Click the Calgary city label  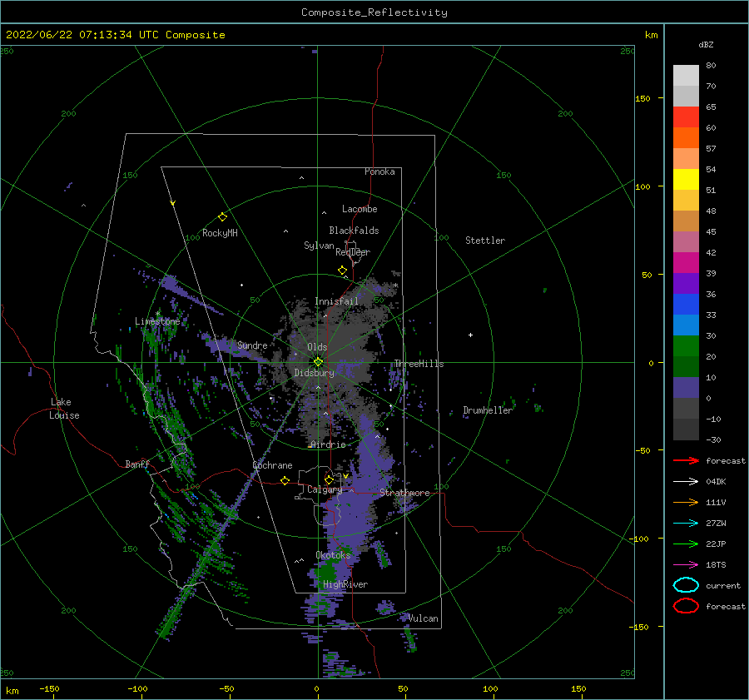[x=325, y=489]
